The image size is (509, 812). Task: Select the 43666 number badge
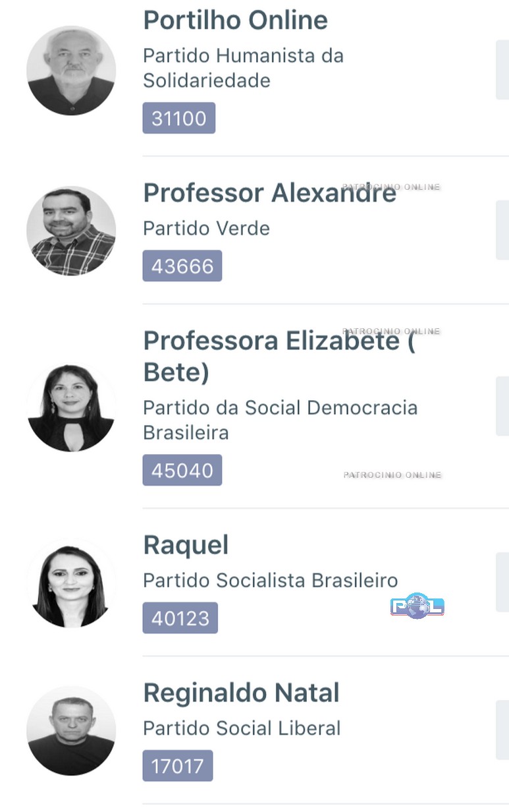[182, 266]
